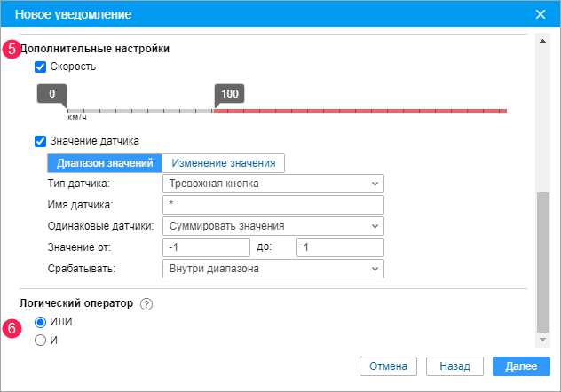Go back with the Назад button
The height and width of the screenshot is (392, 561).
tap(454, 365)
